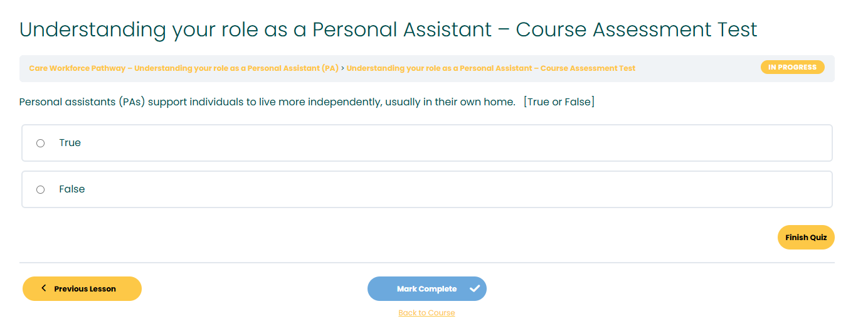Open Care Workforce Pathway breadcrumb link

(184, 68)
